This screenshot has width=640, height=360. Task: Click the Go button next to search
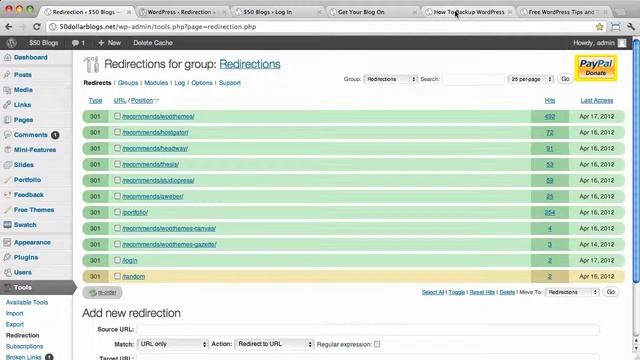(565, 79)
